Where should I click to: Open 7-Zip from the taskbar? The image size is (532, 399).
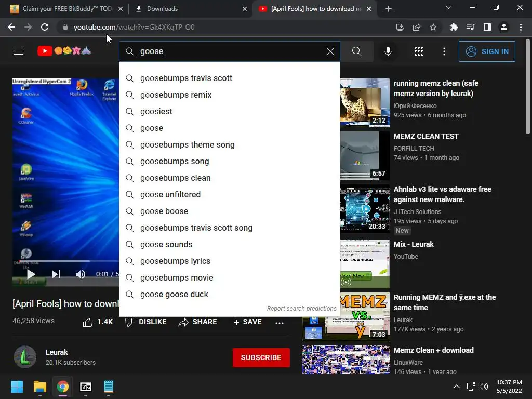coord(86,387)
